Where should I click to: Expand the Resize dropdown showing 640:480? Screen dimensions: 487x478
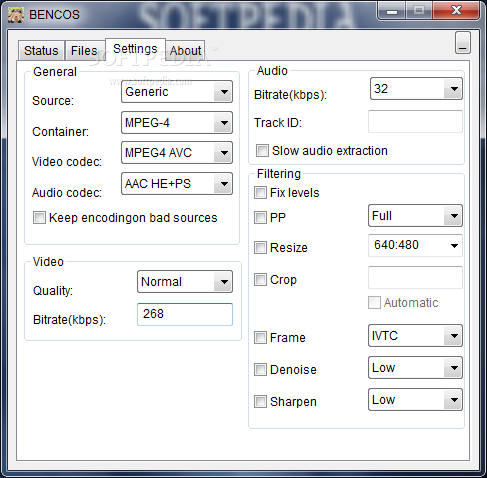coord(415,245)
